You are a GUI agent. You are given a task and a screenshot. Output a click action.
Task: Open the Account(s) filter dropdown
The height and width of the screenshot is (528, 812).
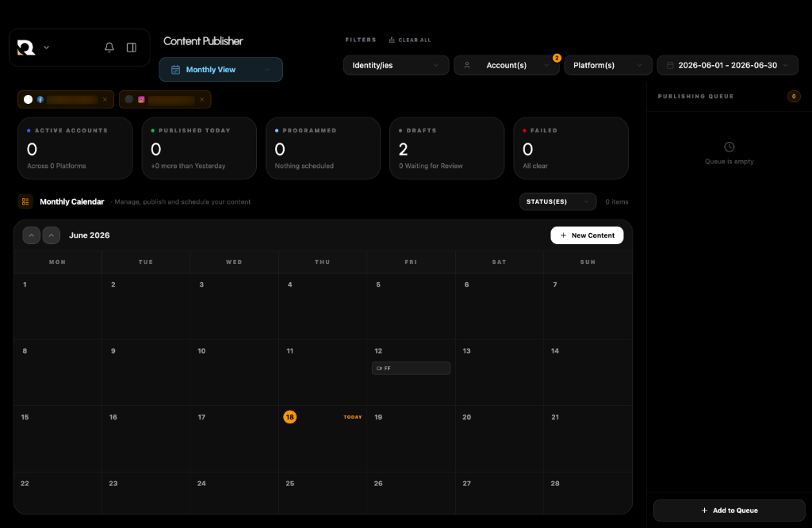507,65
